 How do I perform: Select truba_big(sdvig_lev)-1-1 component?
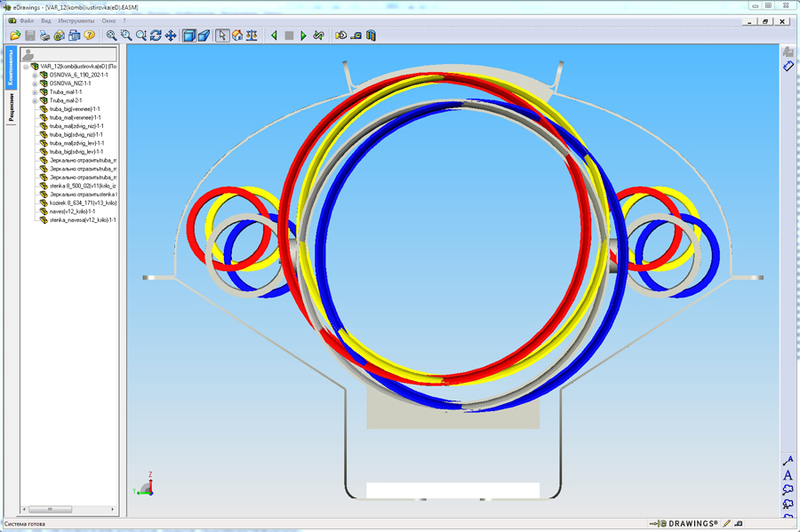76,152
